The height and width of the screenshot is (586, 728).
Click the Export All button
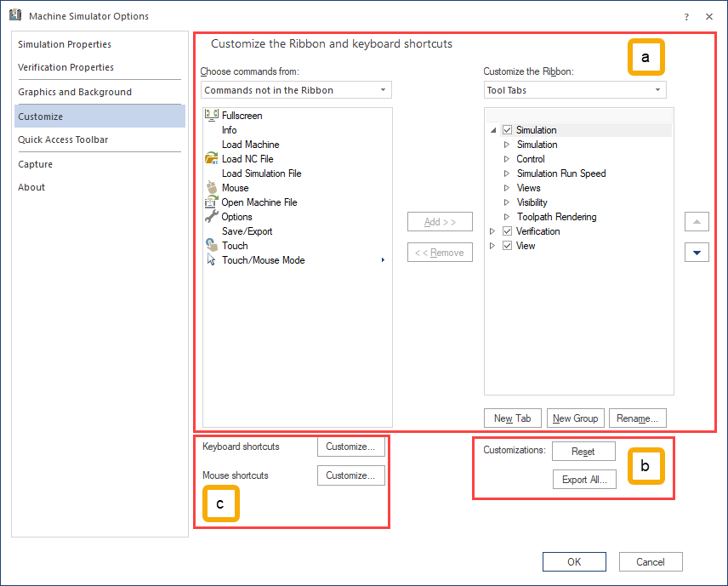pos(583,480)
